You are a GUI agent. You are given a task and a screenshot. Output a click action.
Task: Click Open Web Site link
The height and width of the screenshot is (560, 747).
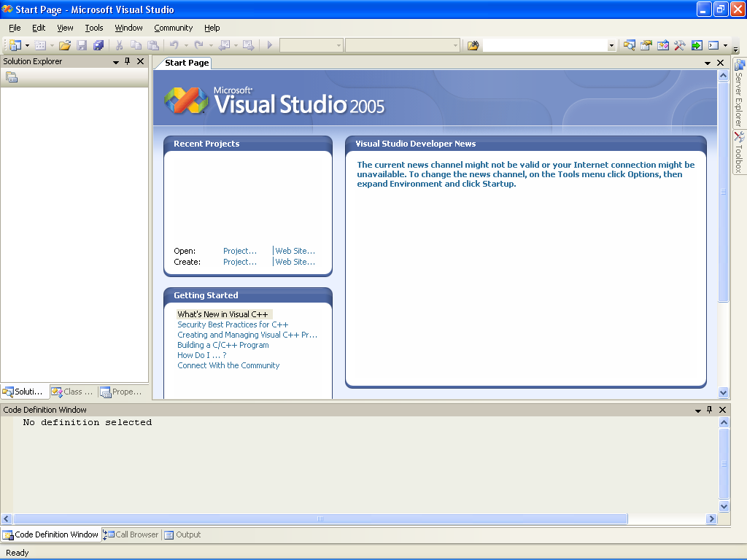click(x=295, y=251)
